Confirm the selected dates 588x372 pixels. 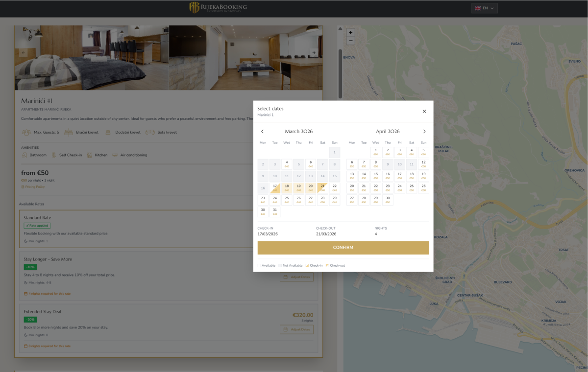[343, 248]
